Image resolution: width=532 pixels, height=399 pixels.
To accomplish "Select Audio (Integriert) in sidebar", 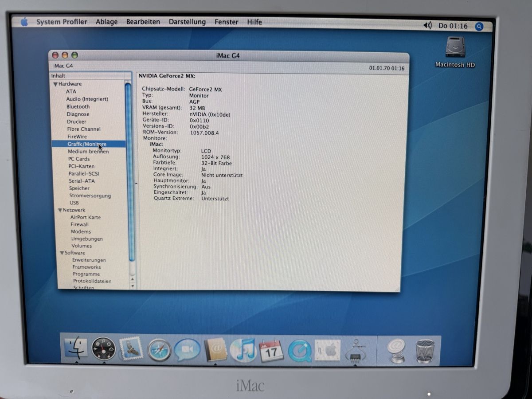I will click(x=87, y=99).
